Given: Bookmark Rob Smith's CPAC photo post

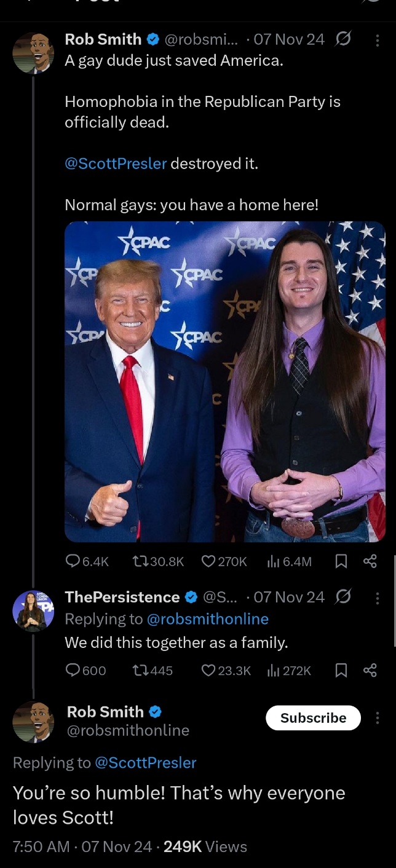Looking at the screenshot, I should (342, 561).
